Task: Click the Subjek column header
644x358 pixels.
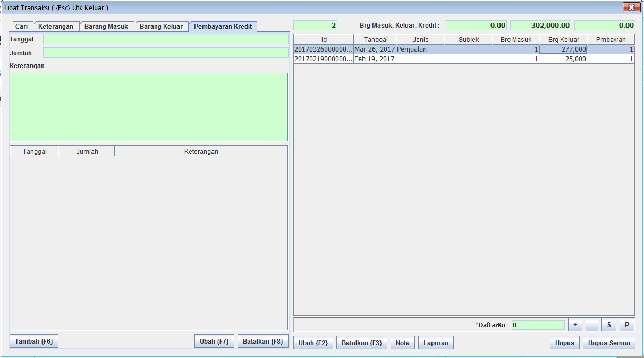Action: click(468, 39)
